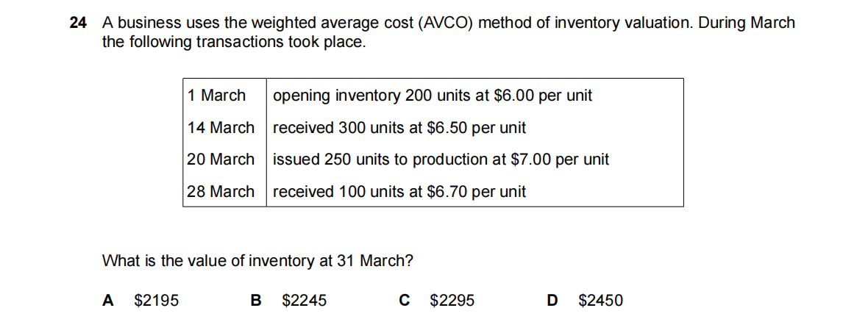868x319 pixels.
Task: Click the issued 250 units to production row
Action: 441,159
